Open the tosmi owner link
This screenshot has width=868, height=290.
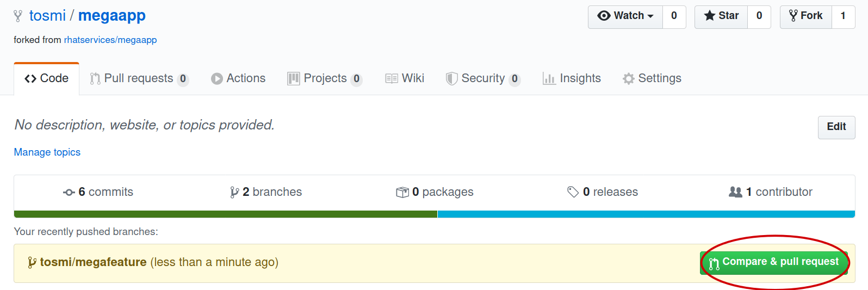click(x=47, y=16)
